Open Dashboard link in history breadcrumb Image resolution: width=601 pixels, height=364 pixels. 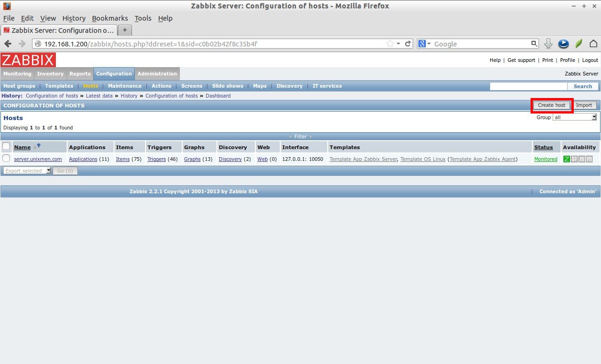(x=218, y=96)
